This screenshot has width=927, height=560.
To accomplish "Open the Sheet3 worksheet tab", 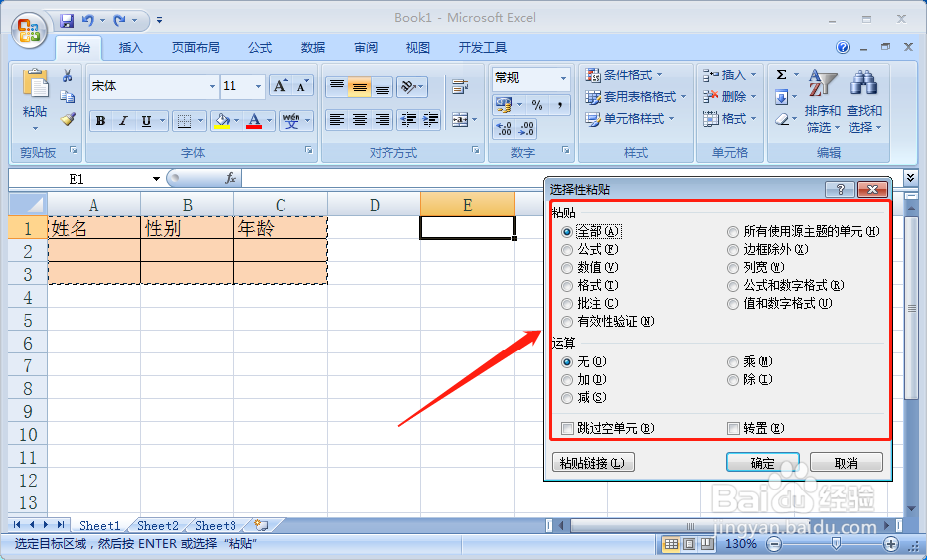I will point(216,525).
